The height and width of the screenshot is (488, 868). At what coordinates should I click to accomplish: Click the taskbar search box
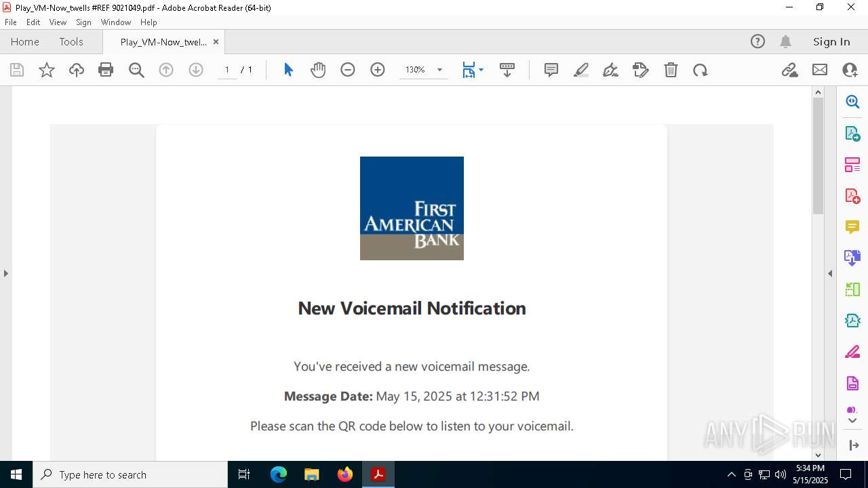click(130, 474)
